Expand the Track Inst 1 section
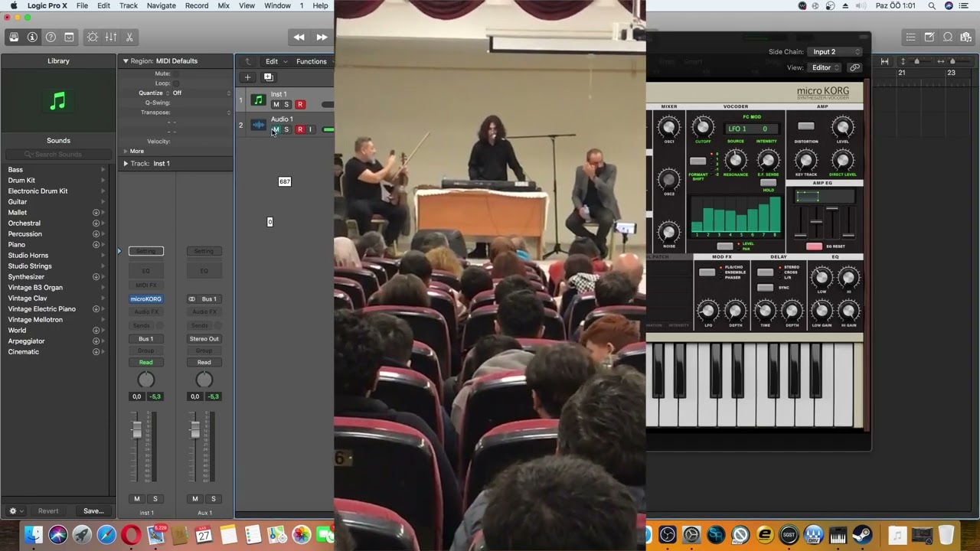Image resolution: width=980 pixels, height=551 pixels. click(x=126, y=164)
